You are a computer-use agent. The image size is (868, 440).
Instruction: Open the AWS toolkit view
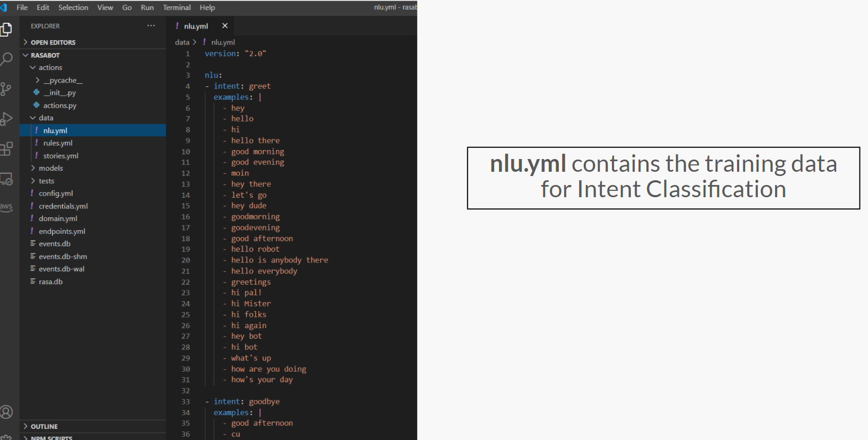coord(6,207)
